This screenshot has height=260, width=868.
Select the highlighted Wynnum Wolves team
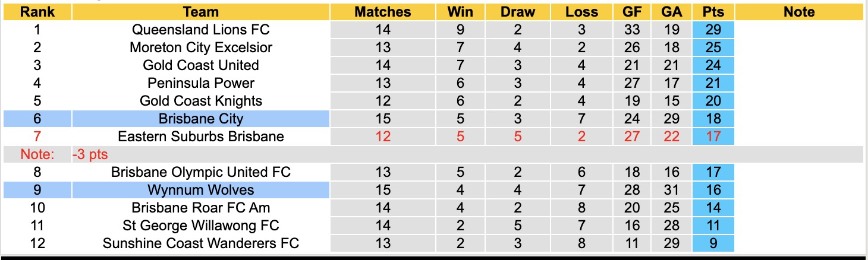[x=201, y=190]
